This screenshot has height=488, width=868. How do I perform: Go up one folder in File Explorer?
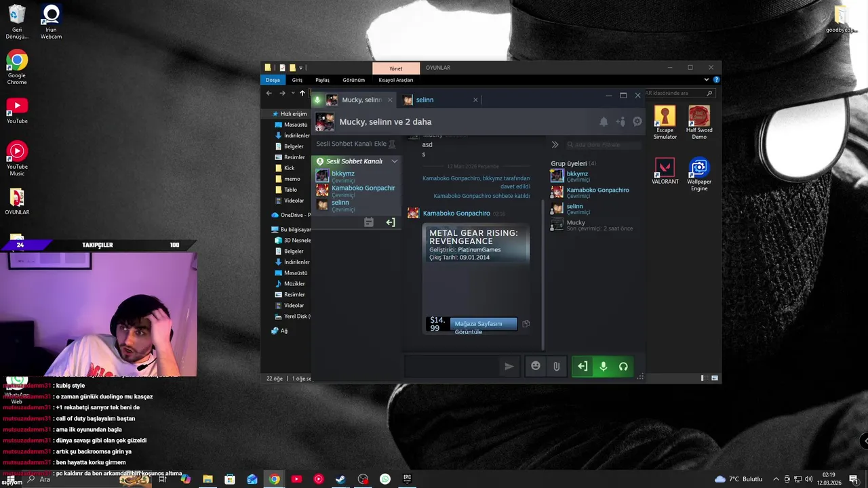pos(302,93)
